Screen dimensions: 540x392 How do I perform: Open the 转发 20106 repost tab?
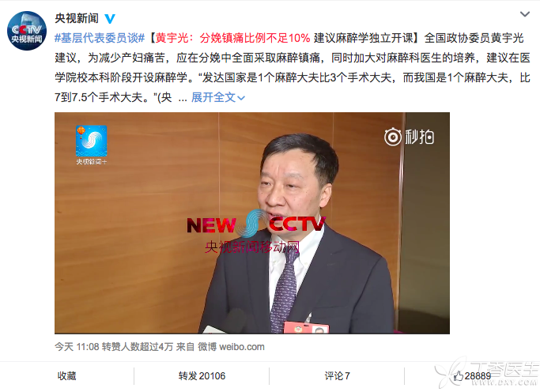coord(202,376)
